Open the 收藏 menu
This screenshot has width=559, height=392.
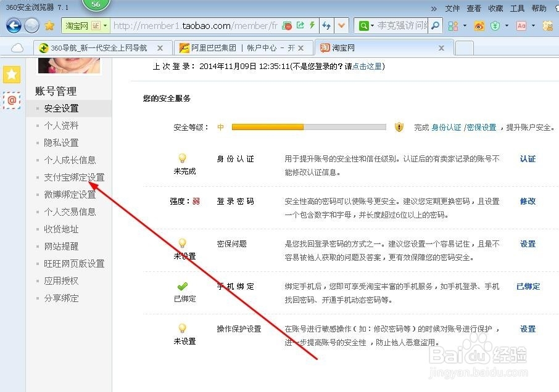[x=495, y=8]
